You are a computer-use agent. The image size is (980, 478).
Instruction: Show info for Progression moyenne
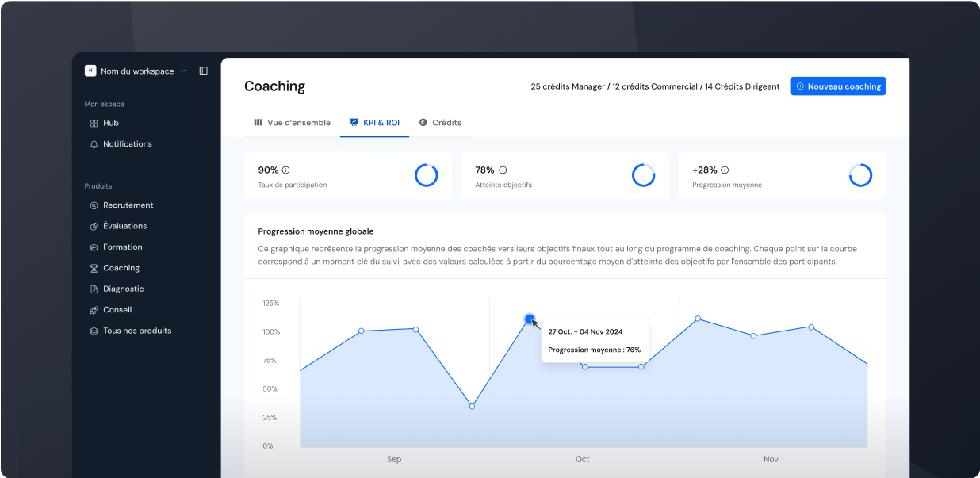point(725,170)
